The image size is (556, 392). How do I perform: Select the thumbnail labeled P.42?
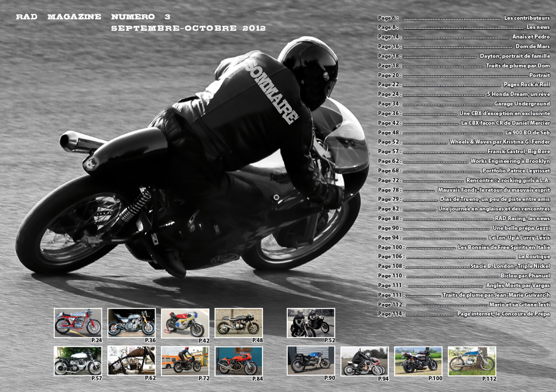tap(185, 323)
